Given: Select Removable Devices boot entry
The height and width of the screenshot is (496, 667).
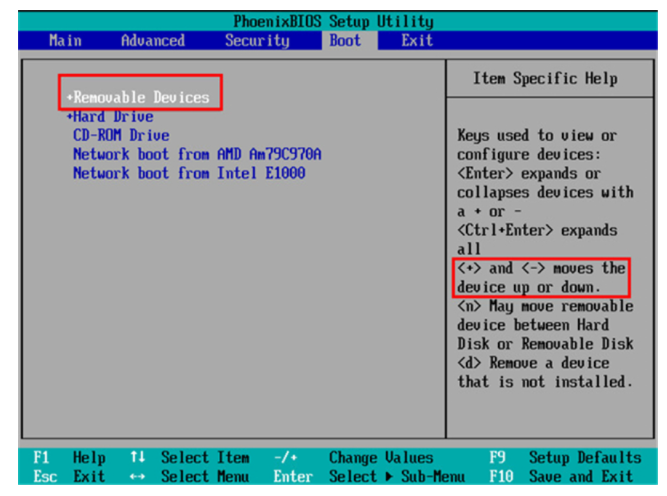Looking at the screenshot, I should point(141,97).
